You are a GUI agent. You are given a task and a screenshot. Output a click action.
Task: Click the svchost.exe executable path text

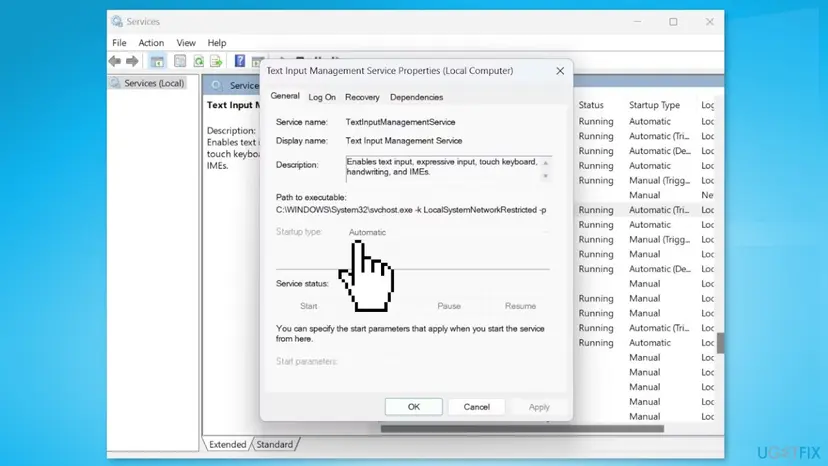click(x=411, y=210)
